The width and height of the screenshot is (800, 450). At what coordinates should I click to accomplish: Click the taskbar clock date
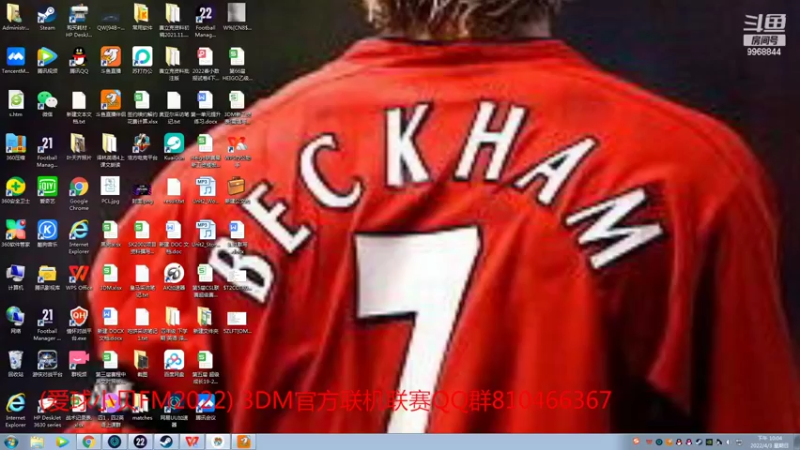pos(769,442)
